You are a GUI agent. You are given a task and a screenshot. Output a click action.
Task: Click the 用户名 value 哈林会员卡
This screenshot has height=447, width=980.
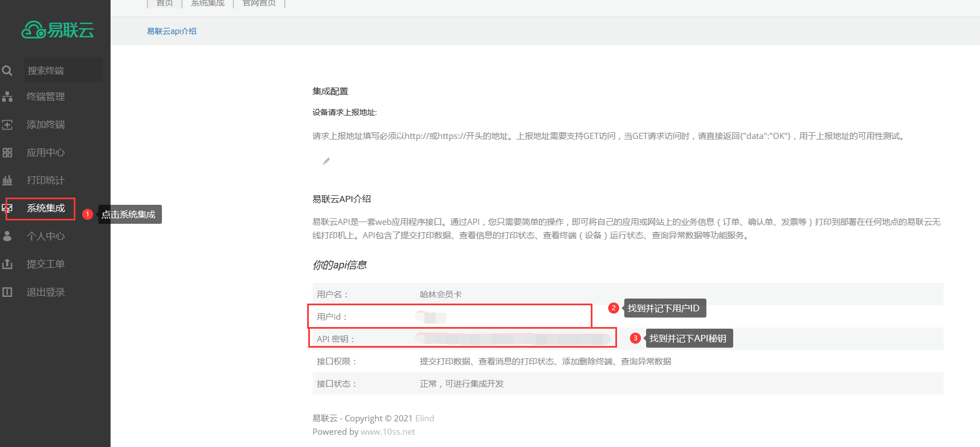441,294
